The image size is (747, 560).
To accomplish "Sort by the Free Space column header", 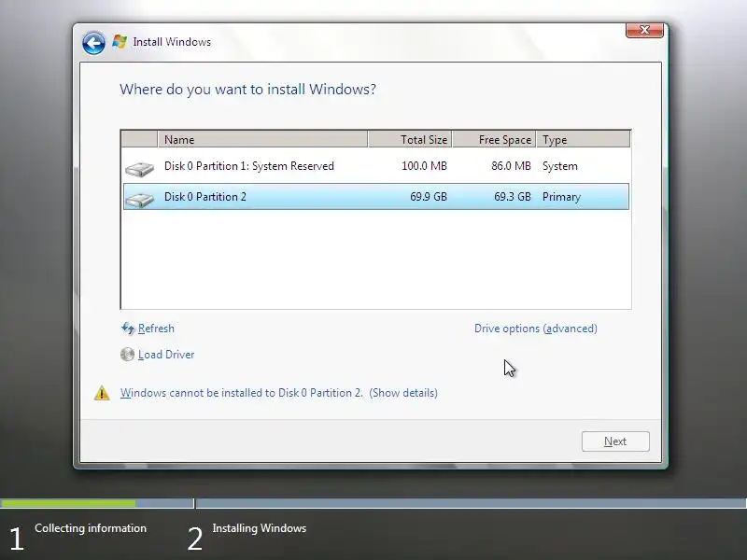I will point(494,139).
